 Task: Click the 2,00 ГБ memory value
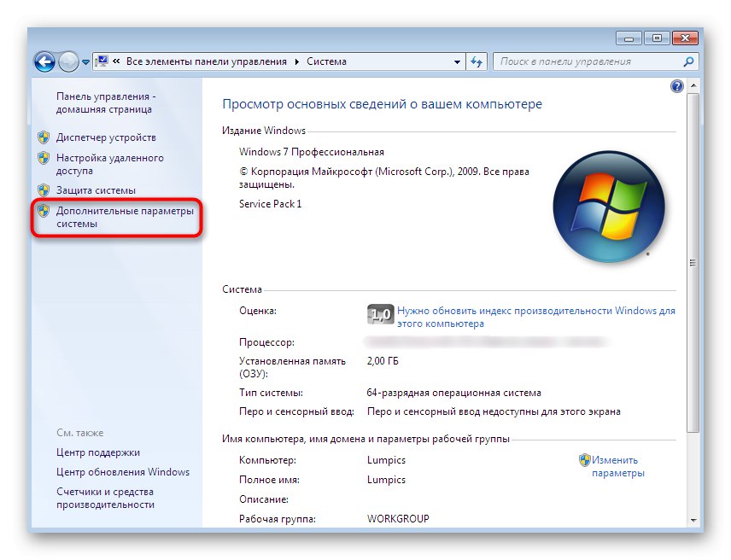click(383, 361)
